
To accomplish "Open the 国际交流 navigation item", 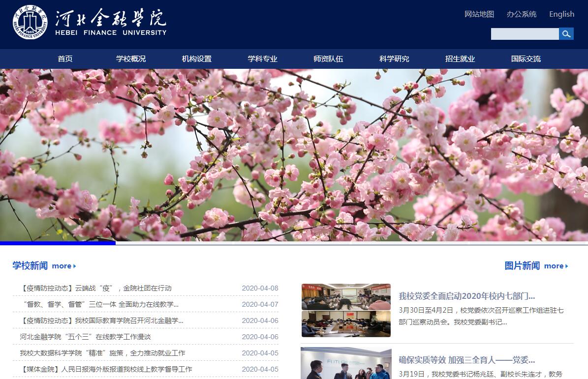I will pyautogui.click(x=526, y=59).
